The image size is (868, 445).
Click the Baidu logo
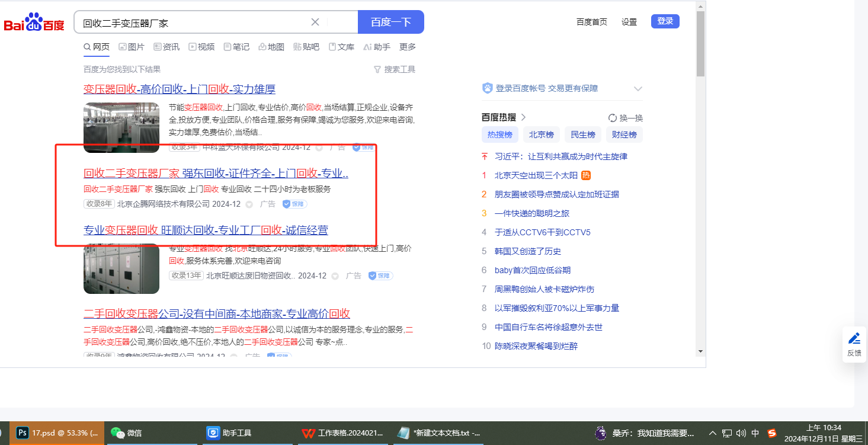[x=34, y=23]
